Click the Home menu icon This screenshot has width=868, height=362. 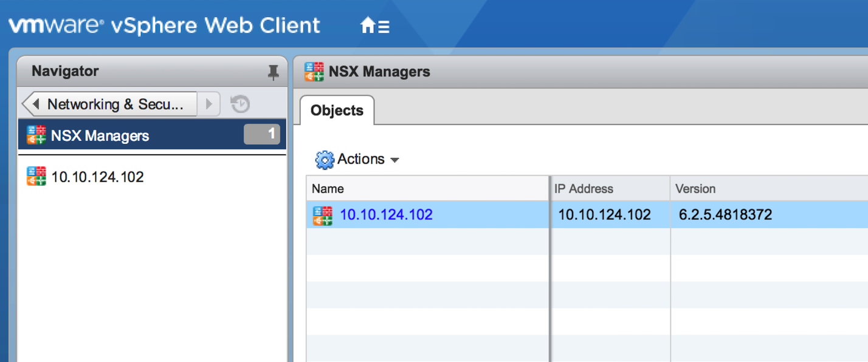pos(374,26)
